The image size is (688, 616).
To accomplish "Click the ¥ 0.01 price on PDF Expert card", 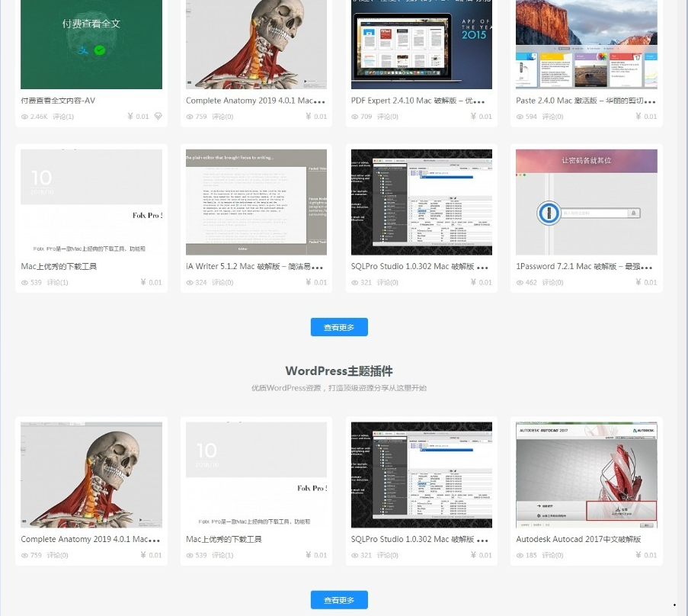I will 482,117.
